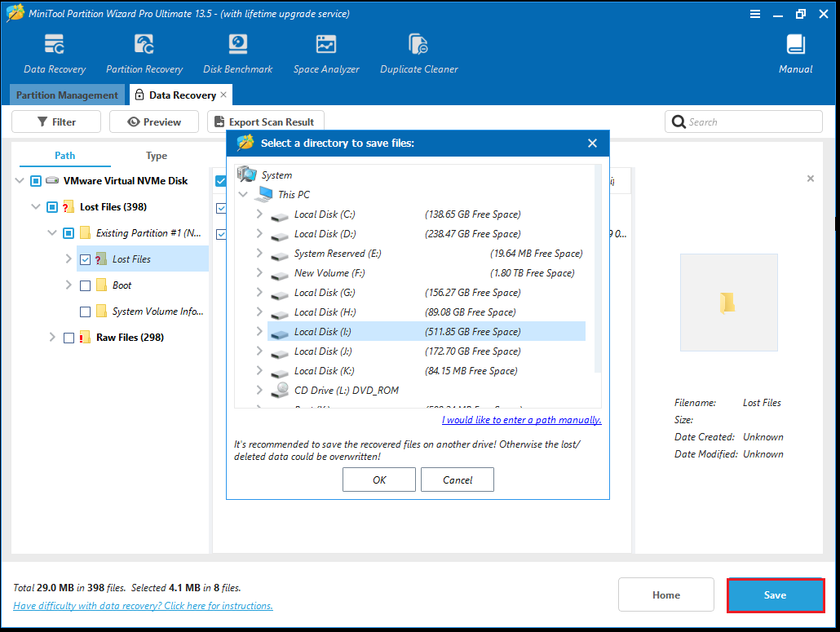Image resolution: width=840 pixels, height=632 pixels.
Task: Open the Data Recovery tool icon
Action: click(55, 45)
